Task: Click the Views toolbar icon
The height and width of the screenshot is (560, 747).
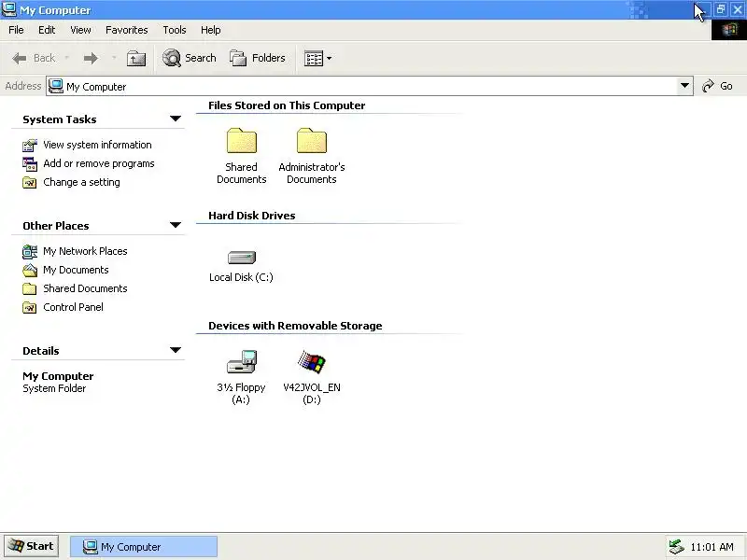Action: click(x=314, y=59)
